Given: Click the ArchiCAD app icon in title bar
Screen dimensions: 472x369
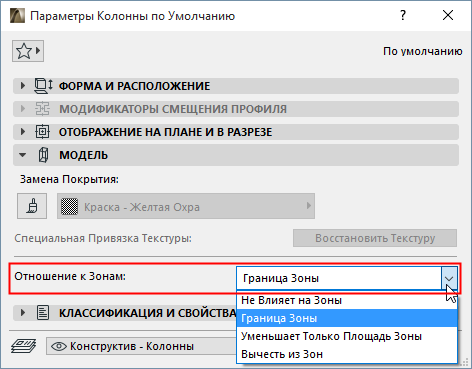Looking at the screenshot, I should click(x=17, y=16).
